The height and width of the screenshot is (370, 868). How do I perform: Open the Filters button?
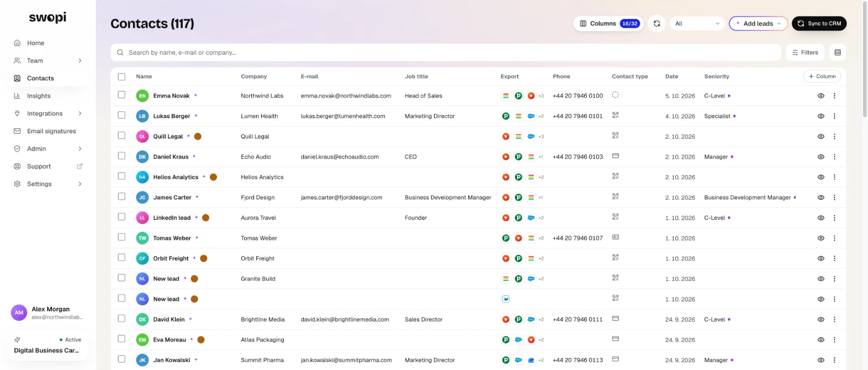coord(805,53)
